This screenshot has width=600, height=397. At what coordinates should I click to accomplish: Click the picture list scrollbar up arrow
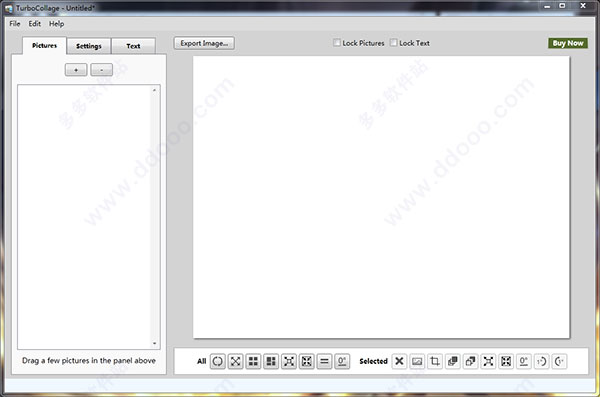point(154,90)
